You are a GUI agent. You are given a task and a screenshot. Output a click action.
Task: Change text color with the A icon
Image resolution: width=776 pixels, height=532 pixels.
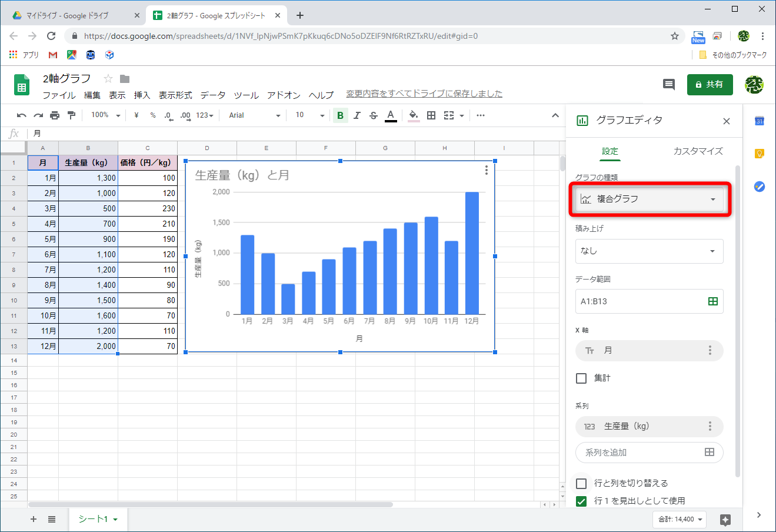(391, 115)
